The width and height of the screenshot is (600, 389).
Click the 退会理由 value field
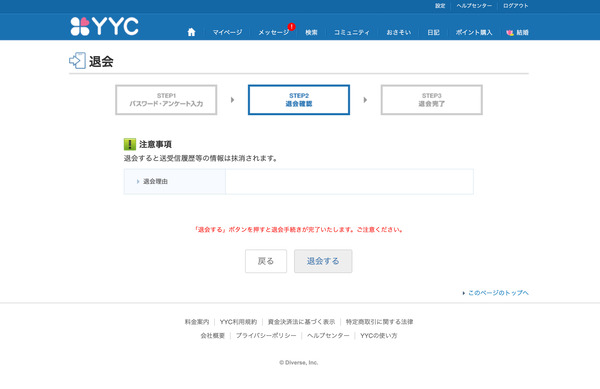[349, 182]
